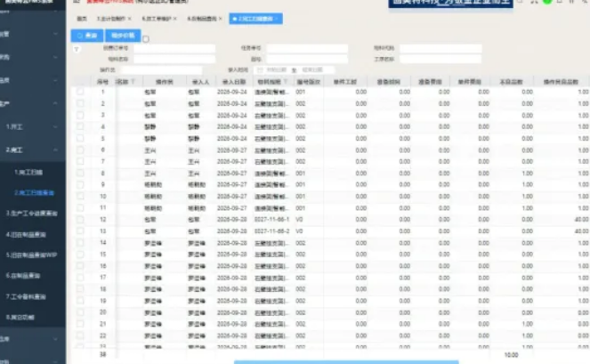Tick the checkbox for row 5
The height and width of the screenshot is (364, 590).
80,138
